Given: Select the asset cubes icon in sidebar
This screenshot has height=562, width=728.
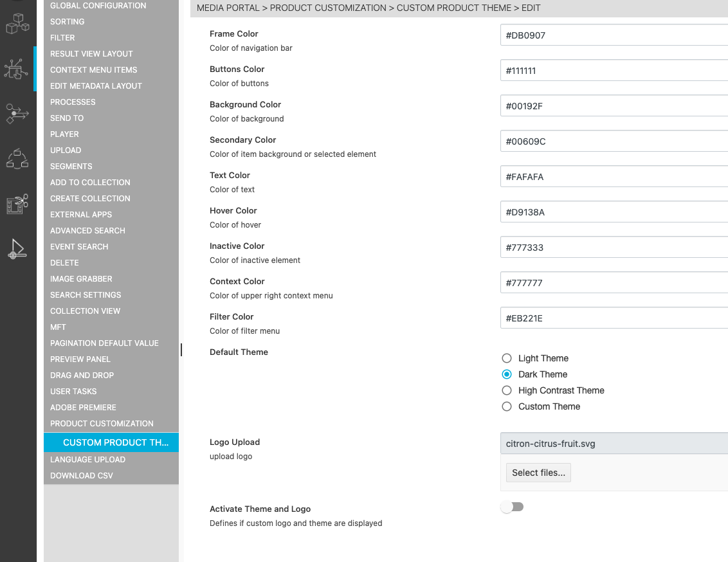Looking at the screenshot, I should point(18,23).
